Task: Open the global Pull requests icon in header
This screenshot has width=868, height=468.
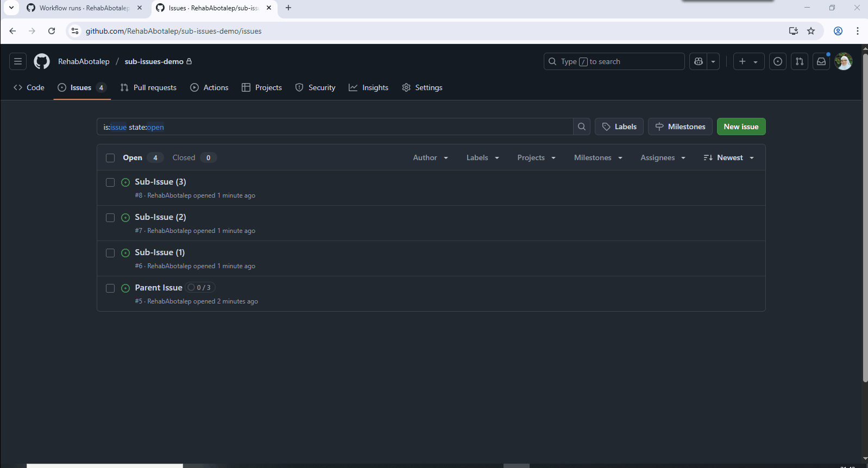Action: (800, 61)
